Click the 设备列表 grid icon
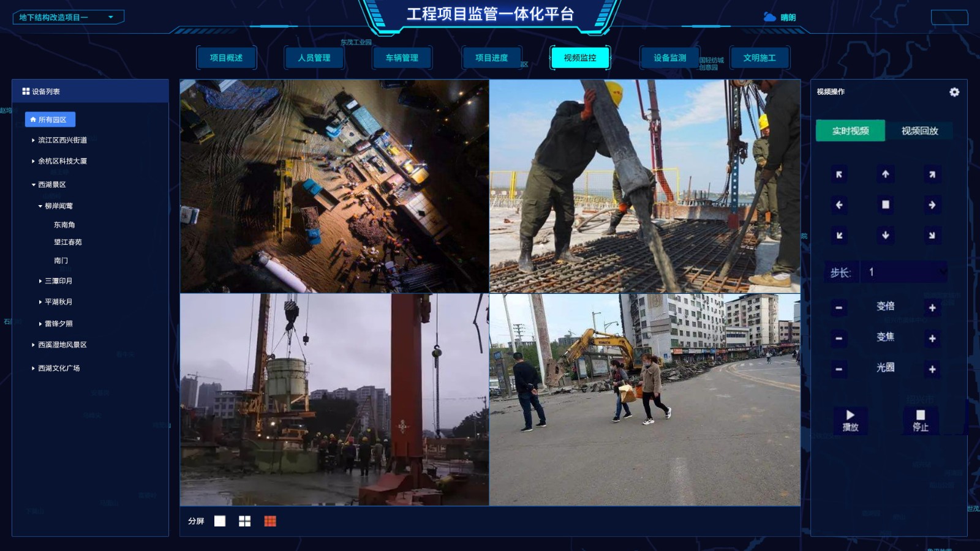This screenshot has width=980, height=551. pyautogui.click(x=26, y=91)
